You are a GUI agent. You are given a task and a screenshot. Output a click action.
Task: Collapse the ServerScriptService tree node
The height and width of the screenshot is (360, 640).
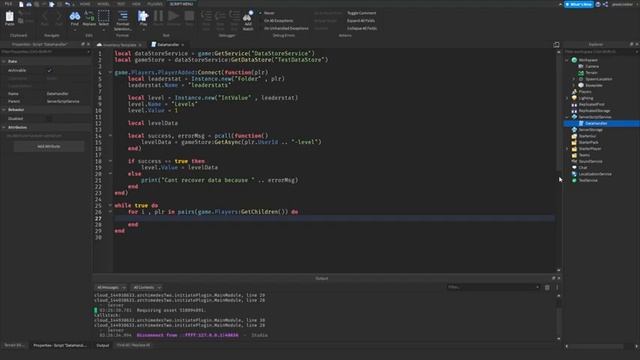(567, 117)
